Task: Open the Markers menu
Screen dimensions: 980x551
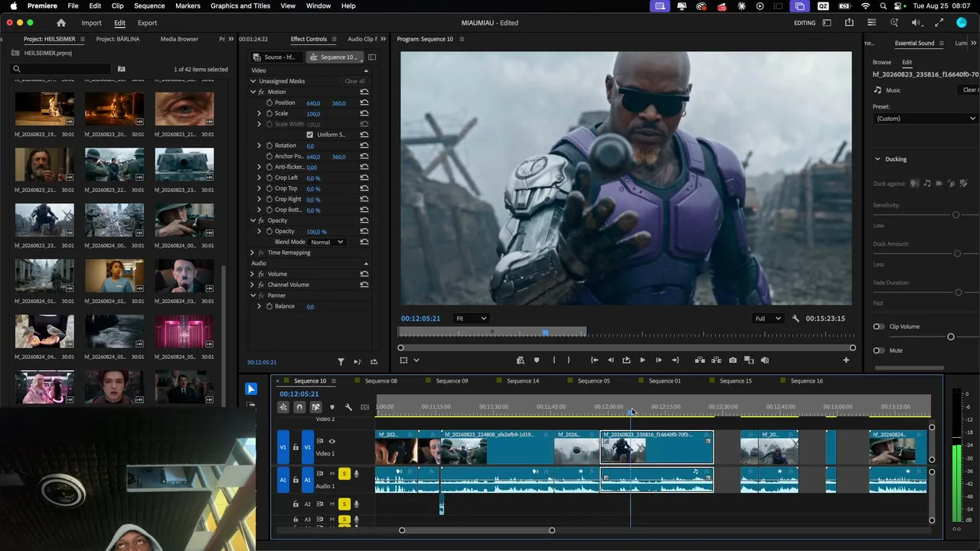Action: [188, 6]
